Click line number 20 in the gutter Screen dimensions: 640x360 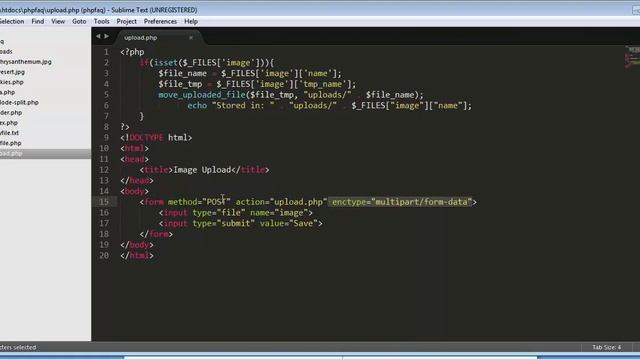[x=104, y=255]
